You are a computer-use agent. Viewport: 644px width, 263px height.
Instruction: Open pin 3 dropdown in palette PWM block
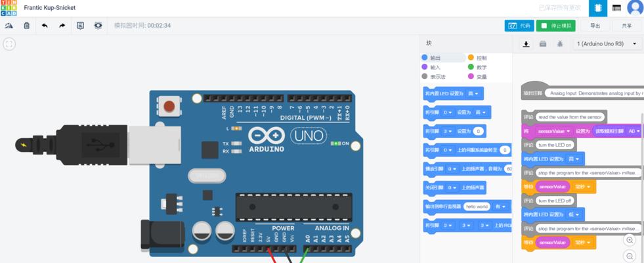(449, 131)
